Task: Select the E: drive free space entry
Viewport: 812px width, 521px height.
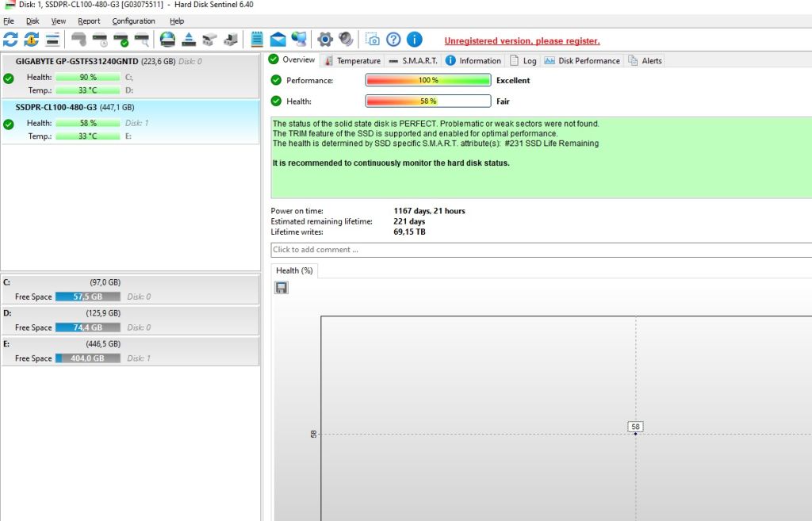Action: [x=131, y=351]
